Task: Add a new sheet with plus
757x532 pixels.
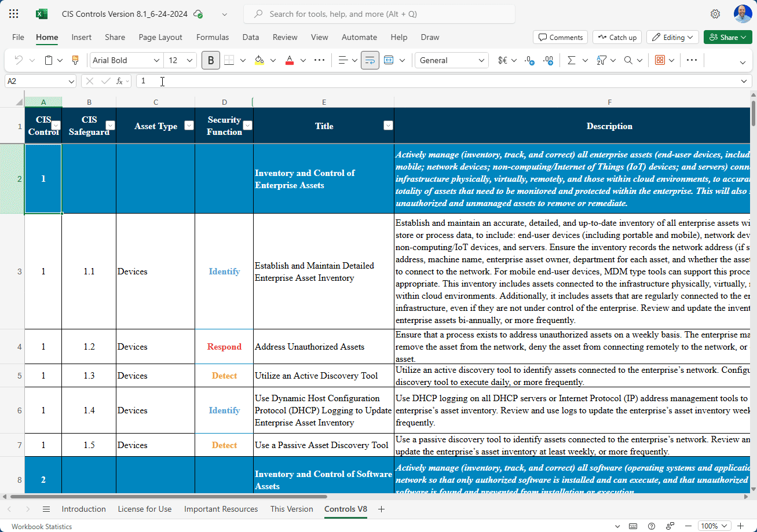Action: click(x=381, y=509)
